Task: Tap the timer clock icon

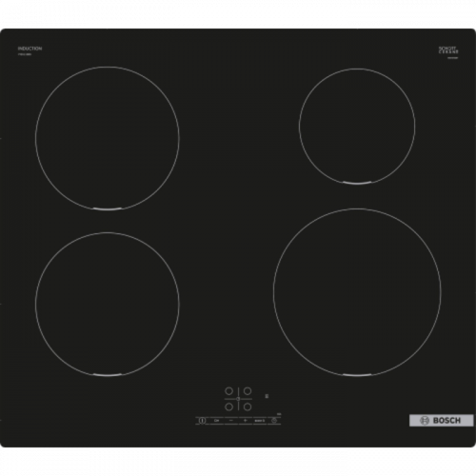Action: click(x=274, y=421)
